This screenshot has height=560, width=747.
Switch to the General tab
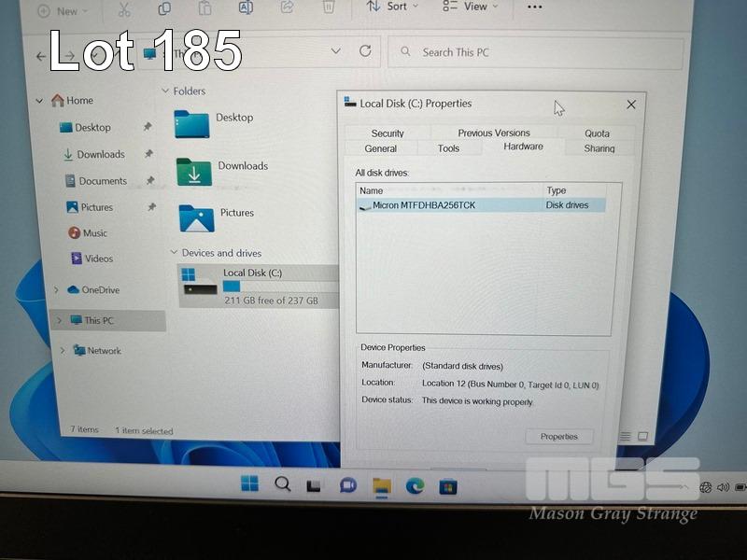(381, 148)
